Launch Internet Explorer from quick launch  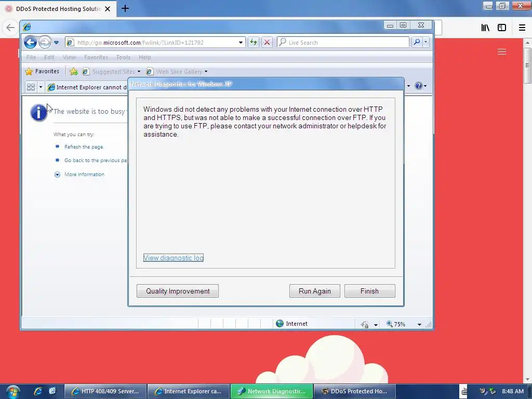pyautogui.click(x=38, y=391)
